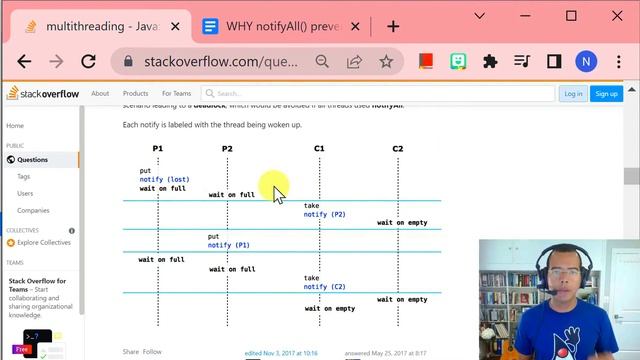This screenshot has width=640, height=360.
Task: Open Companies in sidebar
Action: (33, 211)
